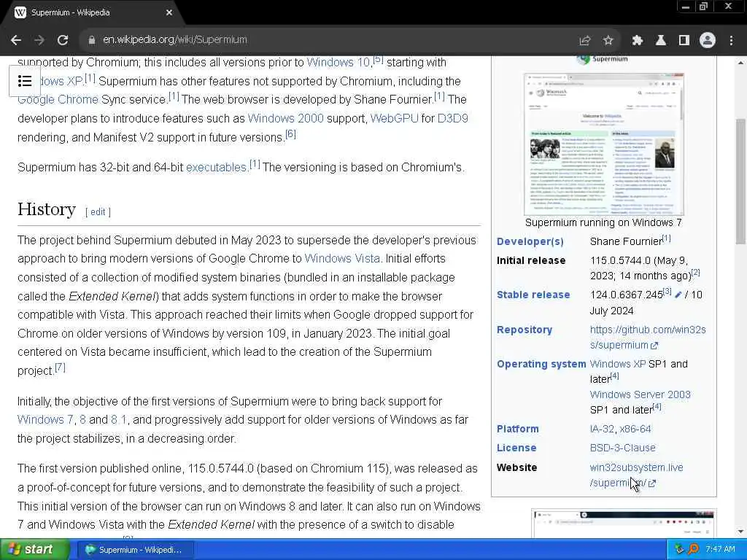This screenshot has width=747, height=560.
Task: Click the forward navigation arrow
Action: [x=39, y=40]
